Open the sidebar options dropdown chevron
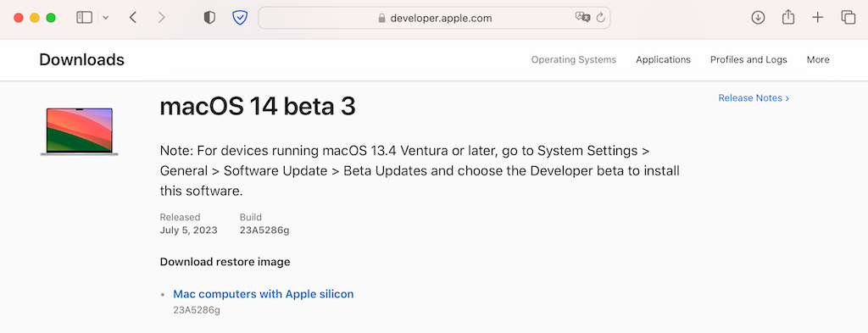The height and width of the screenshot is (333, 868). [106, 18]
